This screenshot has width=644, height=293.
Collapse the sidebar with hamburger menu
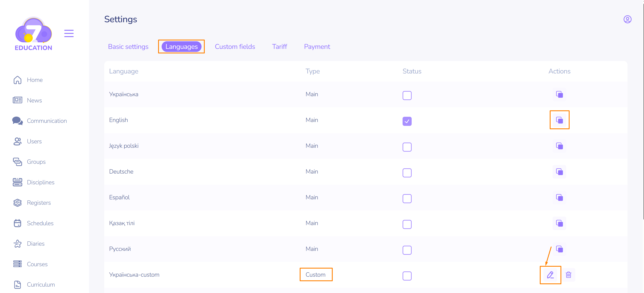pos(69,33)
